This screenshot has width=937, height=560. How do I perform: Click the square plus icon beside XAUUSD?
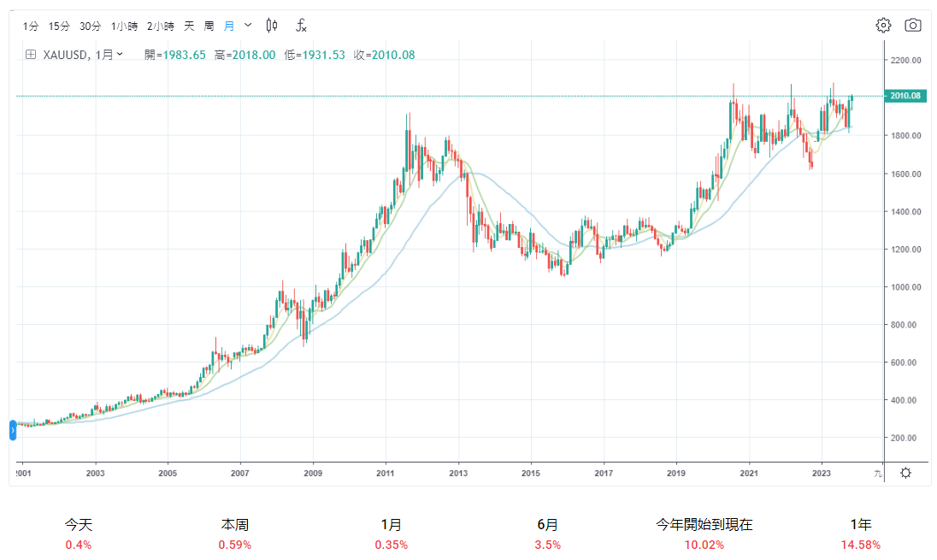(31, 55)
